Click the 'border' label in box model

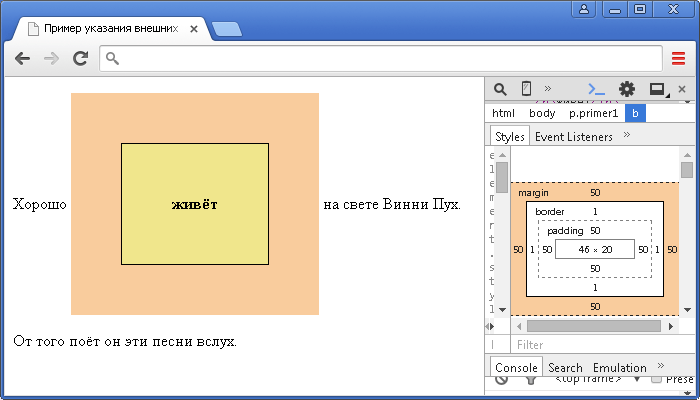pyautogui.click(x=550, y=212)
